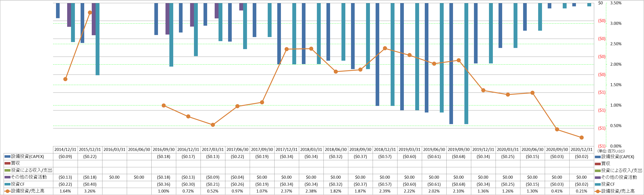This screenshot has height=195, width=644.
Task: Click the 投資による収入/支出 green swatch in the left legend
Action: pos(8,170)
